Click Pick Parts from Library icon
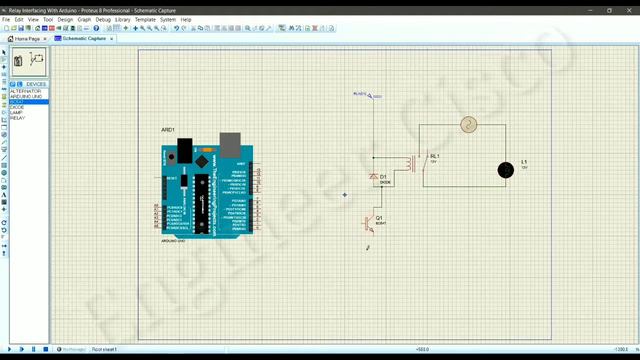The height and width of the screenshot is (360, 640). coord(247,28)
